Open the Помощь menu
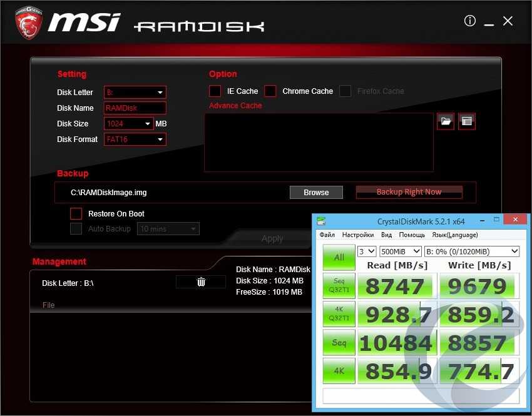The image size is (532, 416). click(412, 235)
